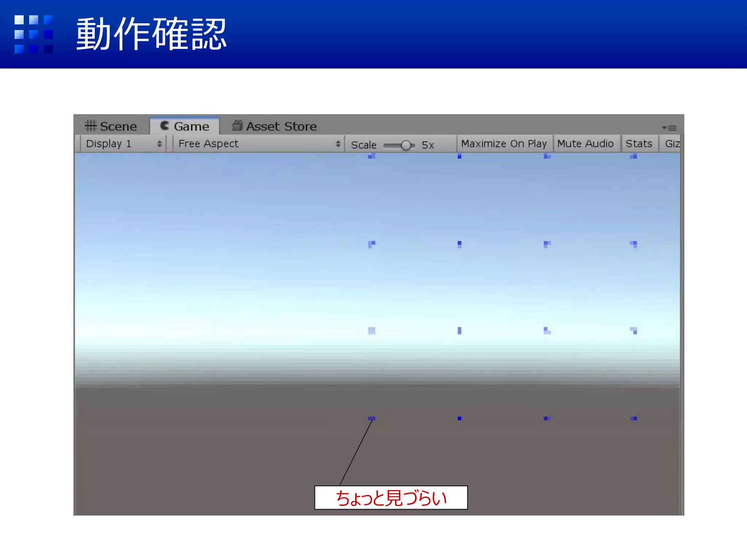Viewport: 747px width, 560px height.
Task: Open the Free Aspect dropdown
Action: [x=259, y=144]
